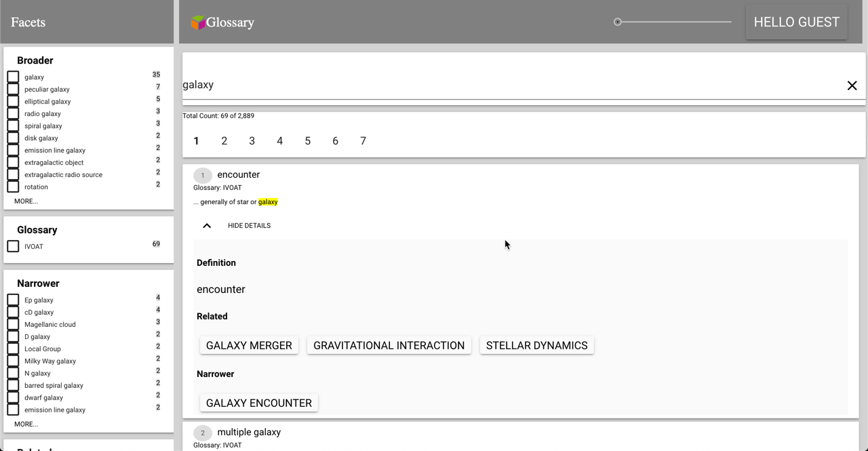Image resolution: width=868 pixels, height=451 pixels.
Task: Click the Glossary title text
Action: 230,22
